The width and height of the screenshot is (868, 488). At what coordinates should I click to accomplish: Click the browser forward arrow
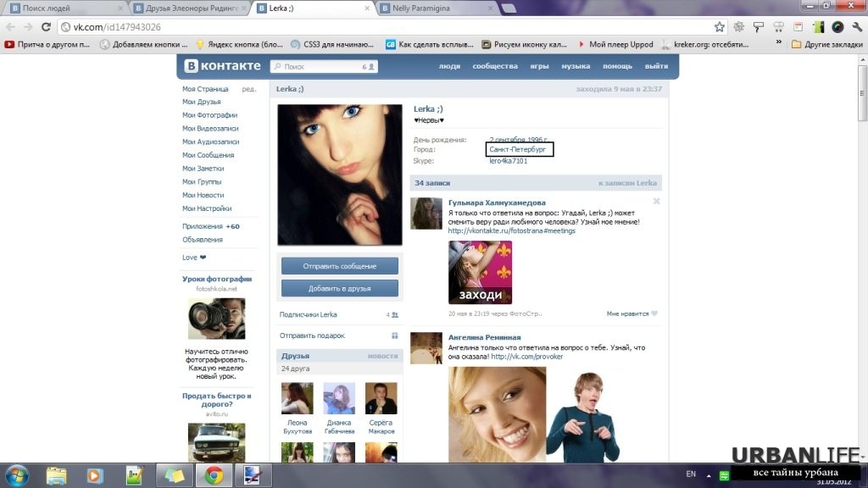tap(28, 27)
